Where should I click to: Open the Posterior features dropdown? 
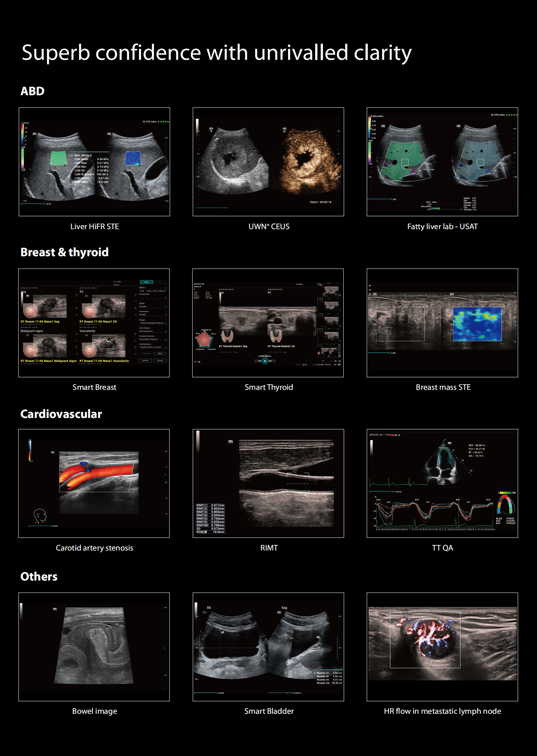coord(153,339)
